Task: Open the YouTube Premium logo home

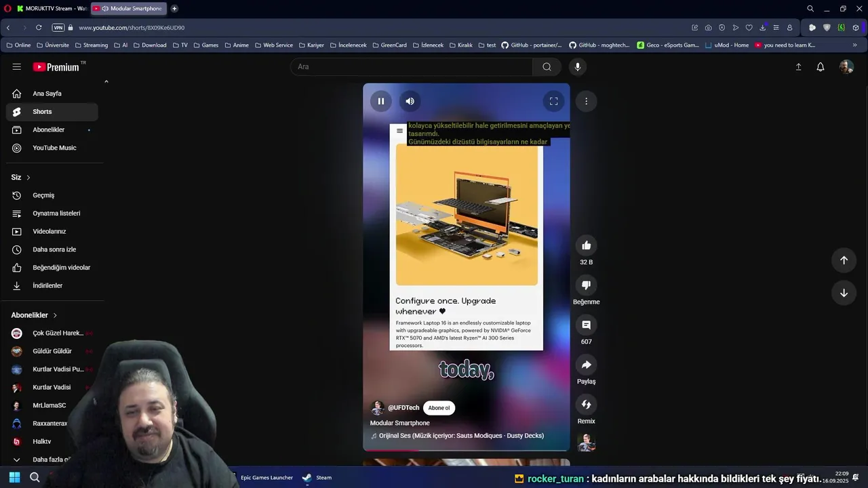Action: coord(58,67)
